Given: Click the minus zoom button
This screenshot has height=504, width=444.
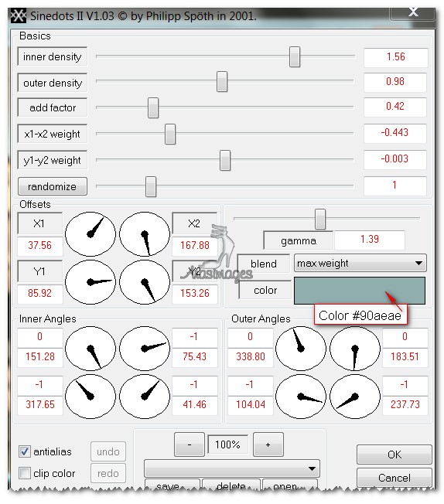Looking at the screenshot, I should (190, 444).
